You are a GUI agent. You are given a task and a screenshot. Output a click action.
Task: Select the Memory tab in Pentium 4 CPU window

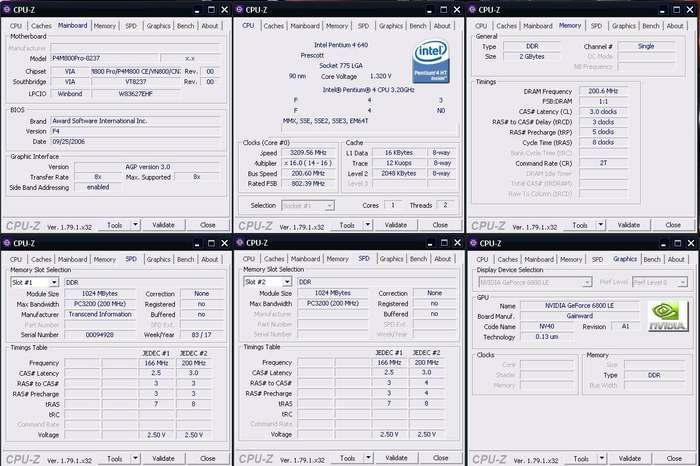[x=337, y=26]
